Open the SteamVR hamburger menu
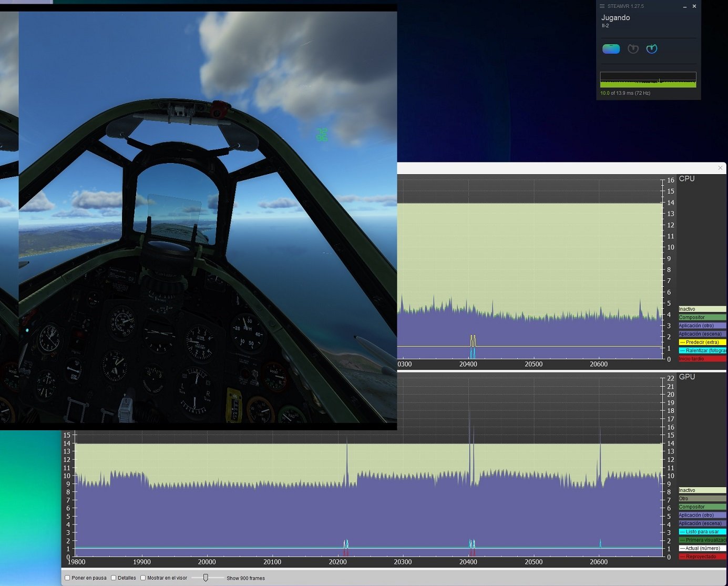728x586 pixels. (x=602, y=6)
